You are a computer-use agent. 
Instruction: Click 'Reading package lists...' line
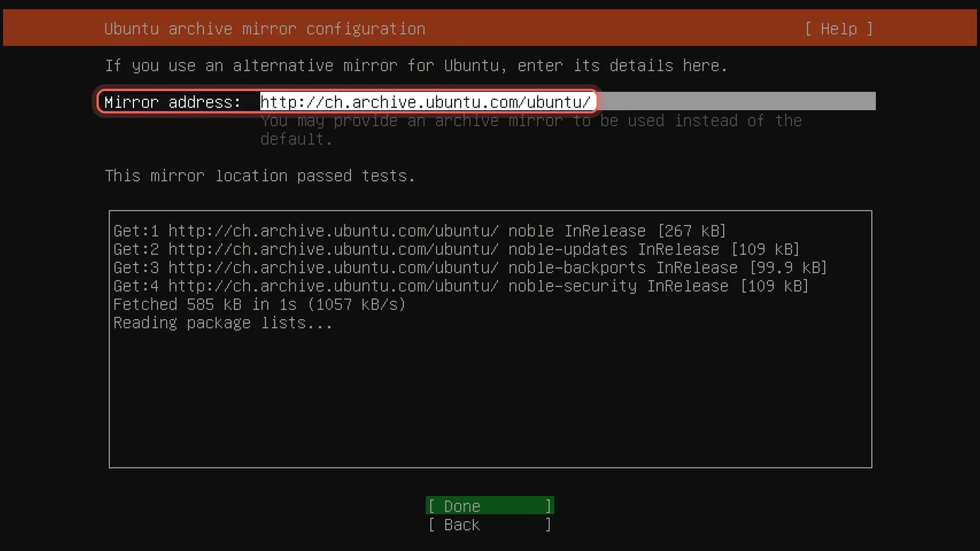tap(223, 323)
